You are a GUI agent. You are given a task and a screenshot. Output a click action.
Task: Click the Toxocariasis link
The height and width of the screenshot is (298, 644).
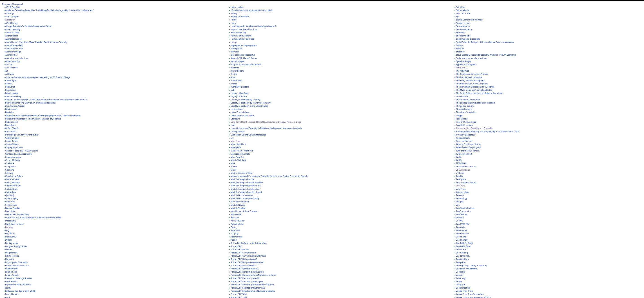461,119
